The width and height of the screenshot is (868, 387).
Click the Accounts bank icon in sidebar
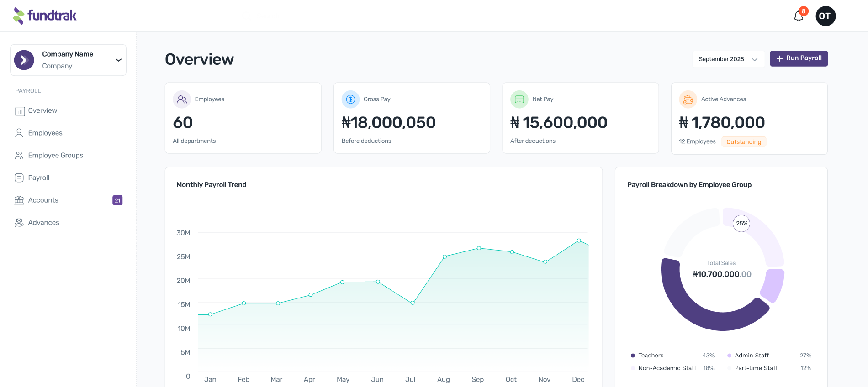coord(19,200)
